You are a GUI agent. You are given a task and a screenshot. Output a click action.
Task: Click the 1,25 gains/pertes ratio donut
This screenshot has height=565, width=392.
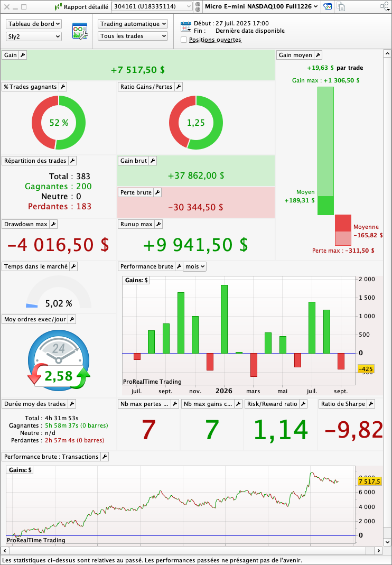click(x=196, y=123)
